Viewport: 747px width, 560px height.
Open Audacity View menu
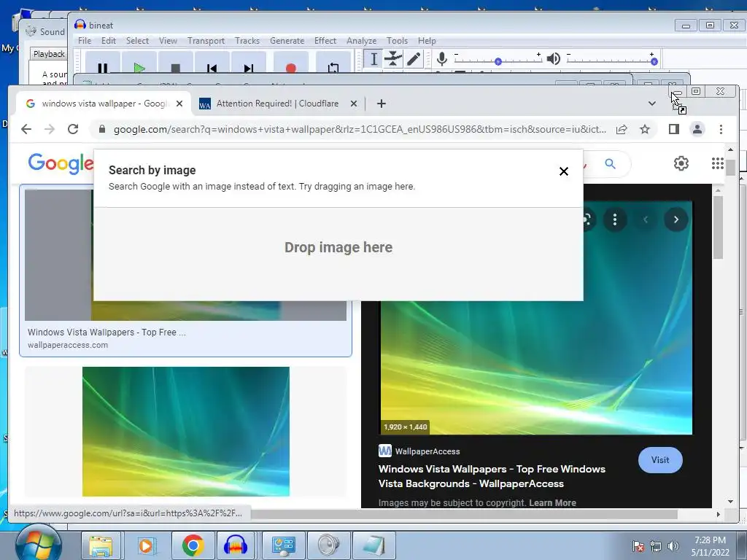(x=168, y=41)
